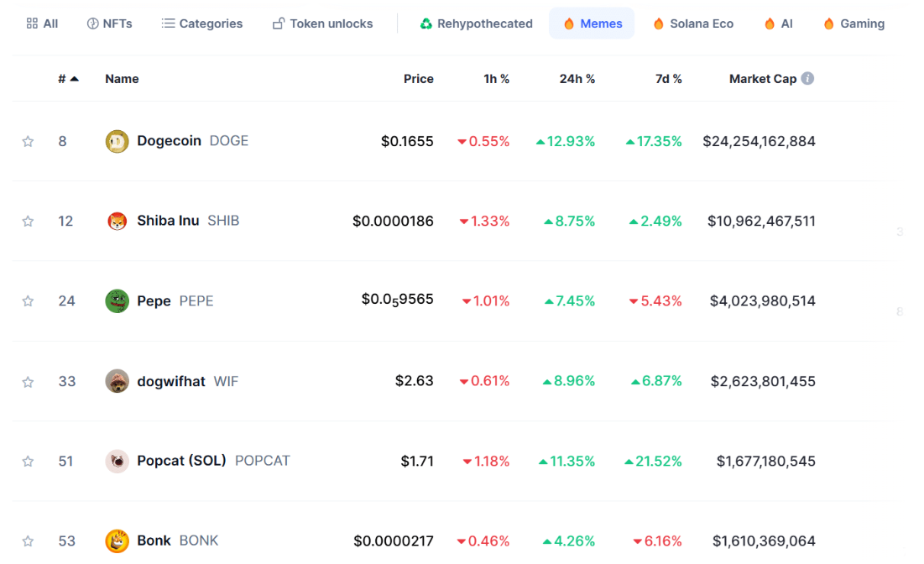
Task: Select the NFTs tab
Action: [x=109, y=23]
